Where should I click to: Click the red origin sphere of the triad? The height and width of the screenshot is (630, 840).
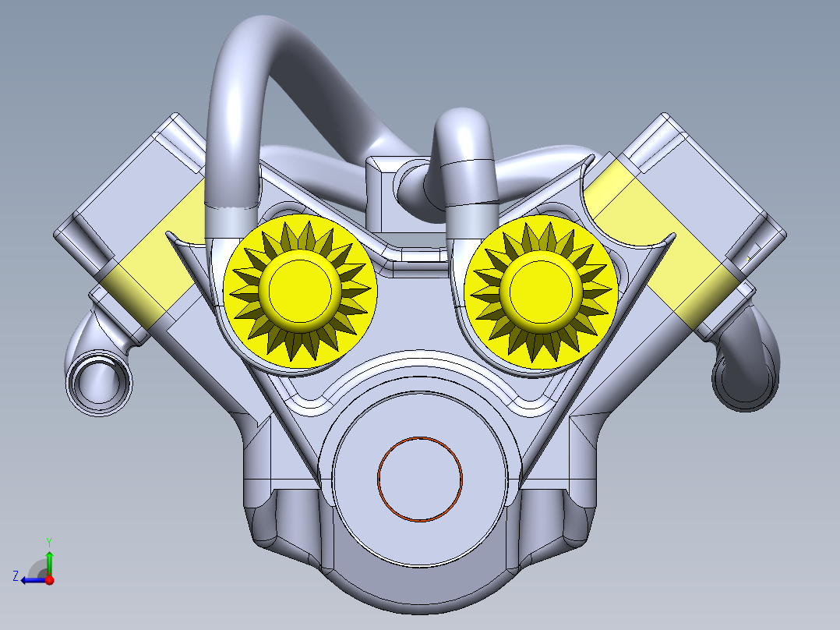pos(50,580)
